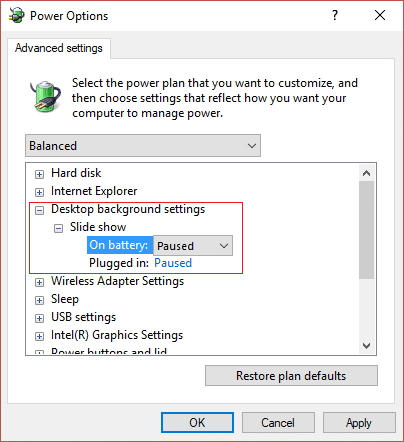This screenshot has width=404, height=442.
Task: Confirm with the OK button
Action: pyautogui.click(x=197, y=423)
